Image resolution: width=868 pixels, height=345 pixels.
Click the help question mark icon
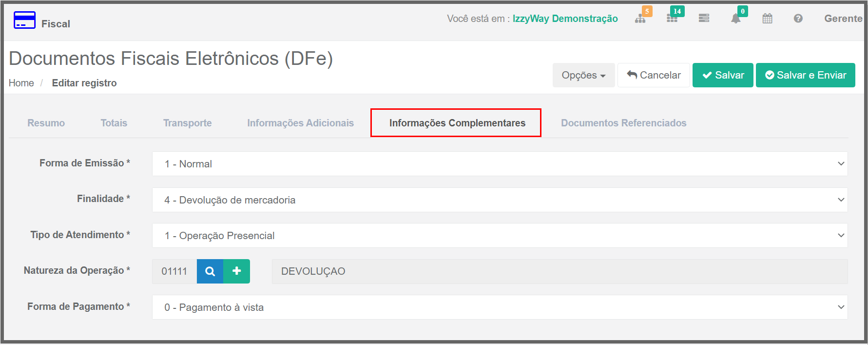(798, 19)
